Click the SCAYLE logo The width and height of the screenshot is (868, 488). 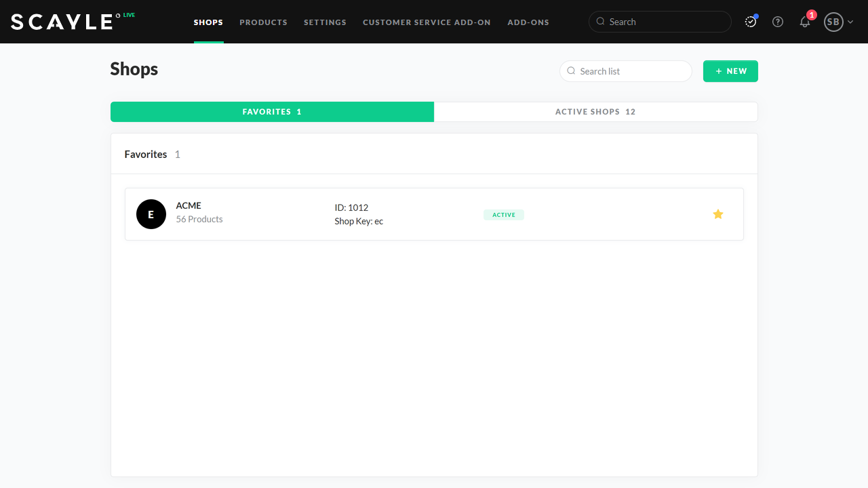click(x=62, y=22)
